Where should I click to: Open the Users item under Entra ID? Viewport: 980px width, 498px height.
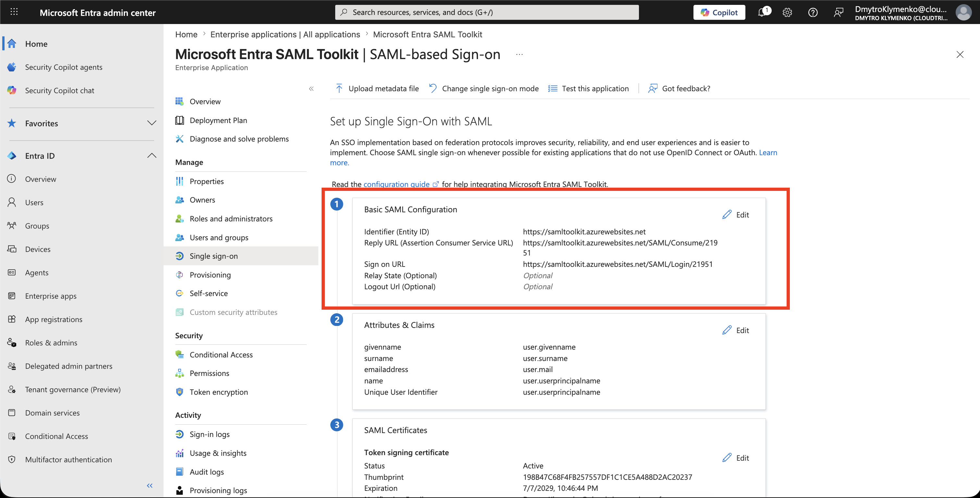click(34, 203)
